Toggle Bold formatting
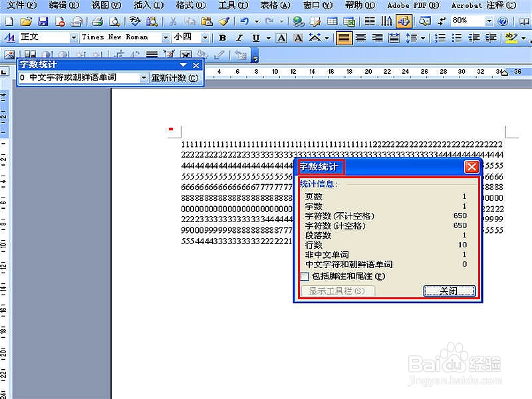 click(x=223, y=38)
